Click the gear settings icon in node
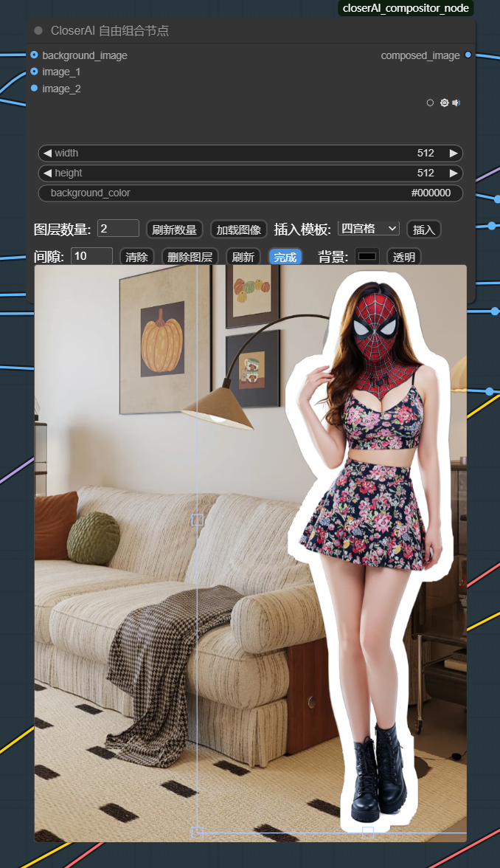500x868 pixels. pos(444,103)
